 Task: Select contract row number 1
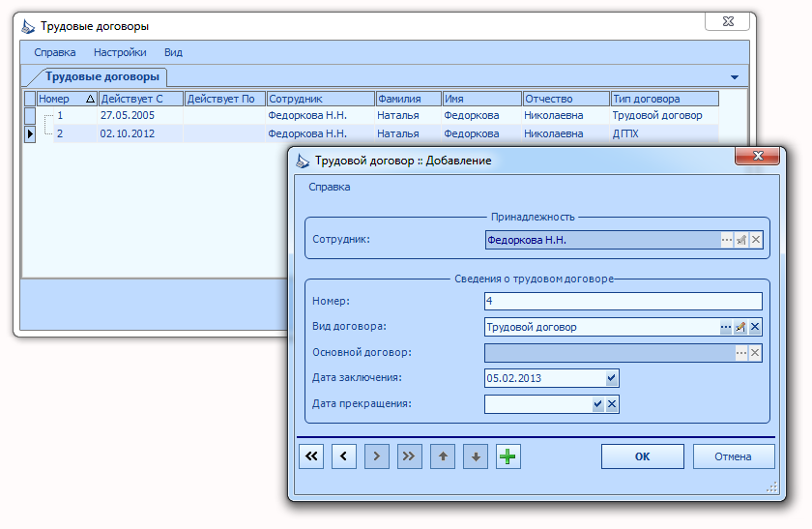pyautogui.click(x=371, y=115)
